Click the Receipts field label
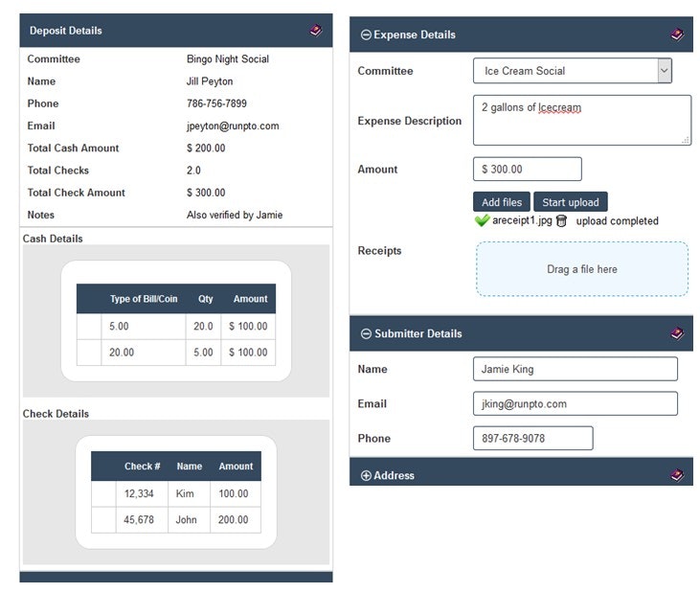700x593 pixels. point(379,250)
